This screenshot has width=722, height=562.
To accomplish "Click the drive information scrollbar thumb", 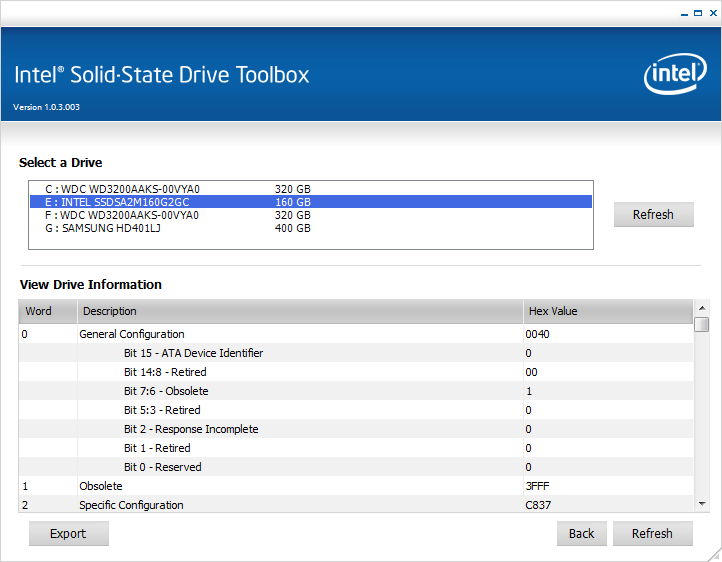I will coord(702,324).
